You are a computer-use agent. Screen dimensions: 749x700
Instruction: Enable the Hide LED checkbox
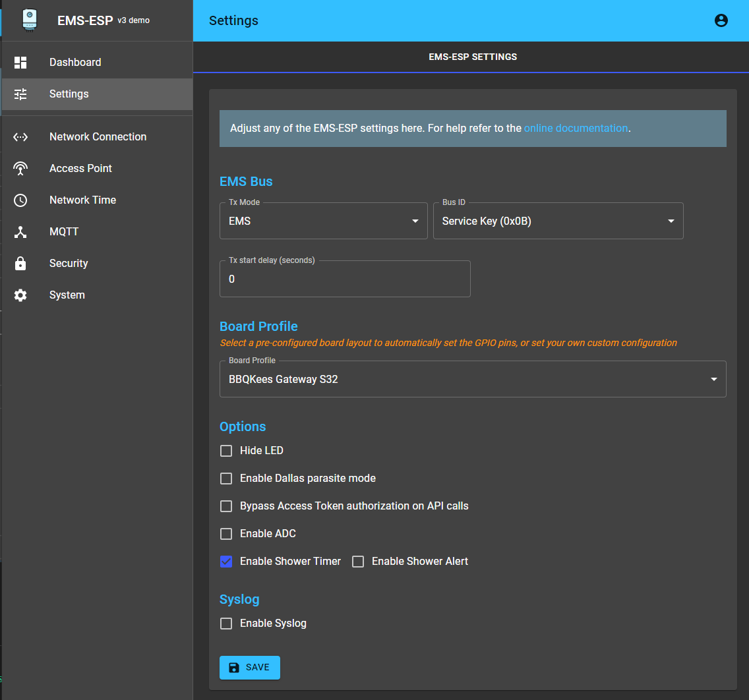click(226, 451)
